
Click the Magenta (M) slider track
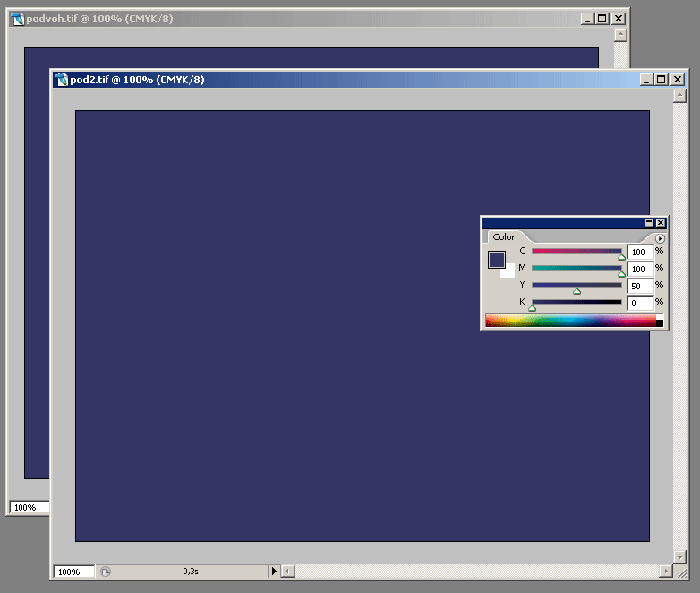click(576, 268)
